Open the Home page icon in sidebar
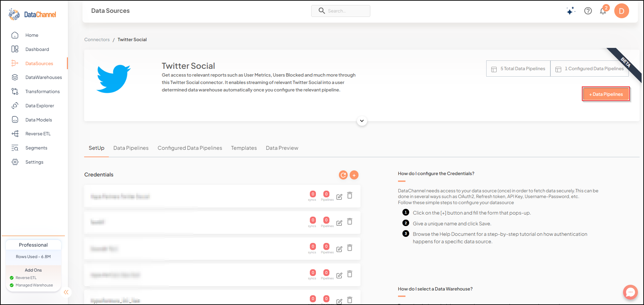This screenshot has height=305, width=644. click(15, 35)
